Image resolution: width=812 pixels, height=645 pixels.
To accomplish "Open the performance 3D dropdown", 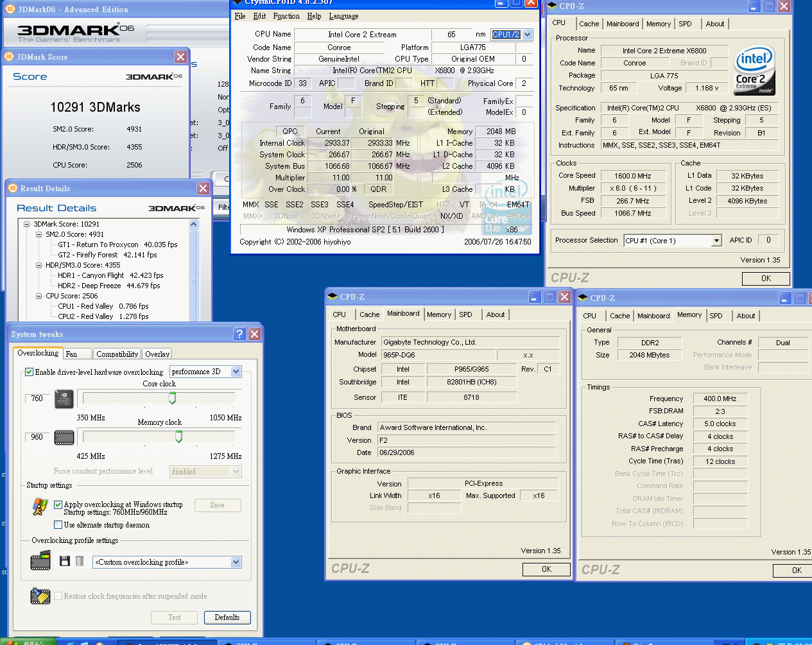I will (x=236, y=372).
